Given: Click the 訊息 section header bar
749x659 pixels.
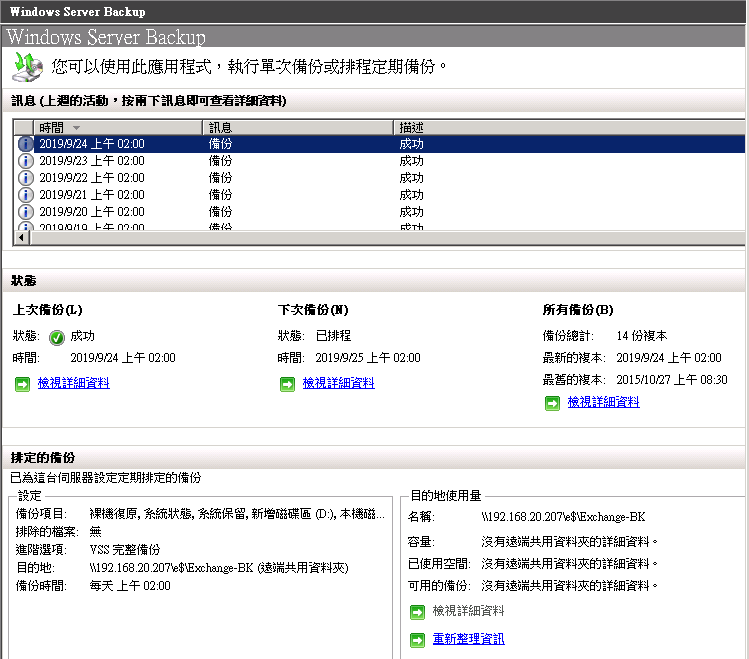Looking at the screenshot, I should coord(374,101).
